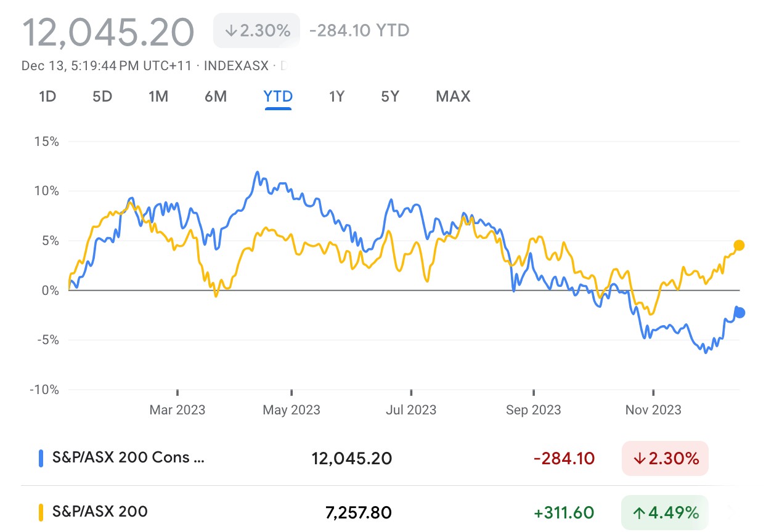Click the -284.10 change value in row

pos(564,459)
